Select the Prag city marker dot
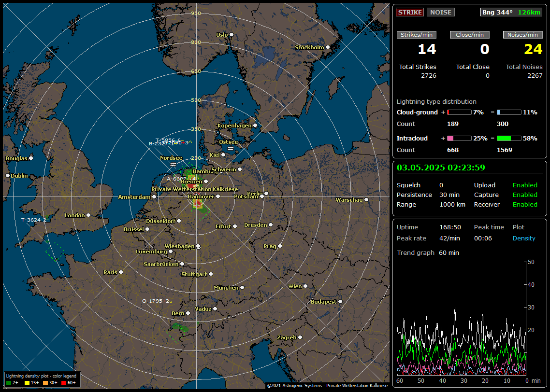The image size is (550, 392). [x=280, y=246]
